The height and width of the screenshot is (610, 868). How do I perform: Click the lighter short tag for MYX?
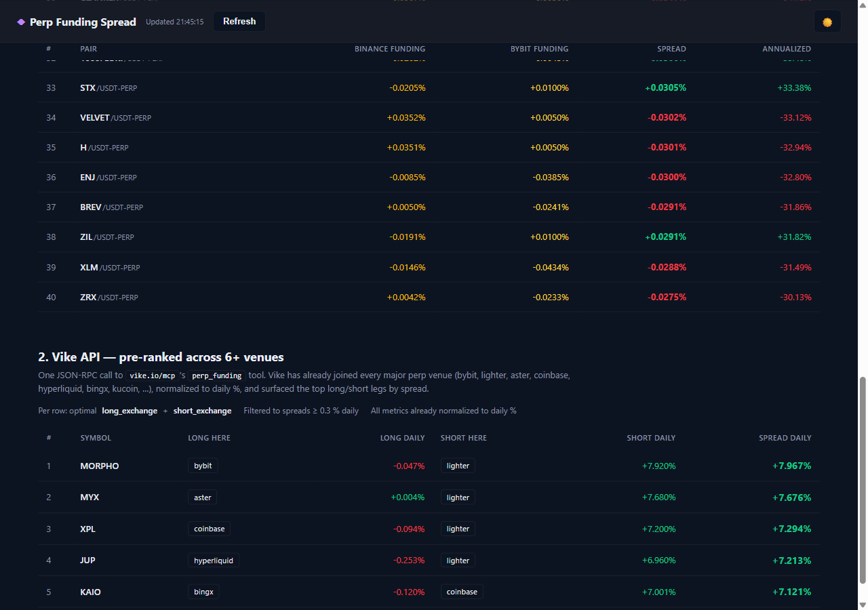458,497
